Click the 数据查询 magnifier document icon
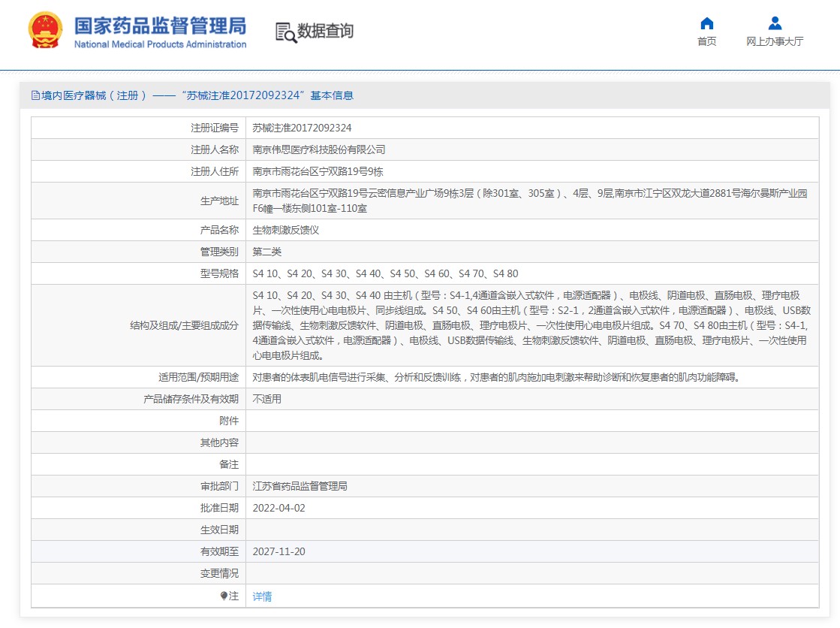Viewport: 840px width, 628px height. (285, 32)
